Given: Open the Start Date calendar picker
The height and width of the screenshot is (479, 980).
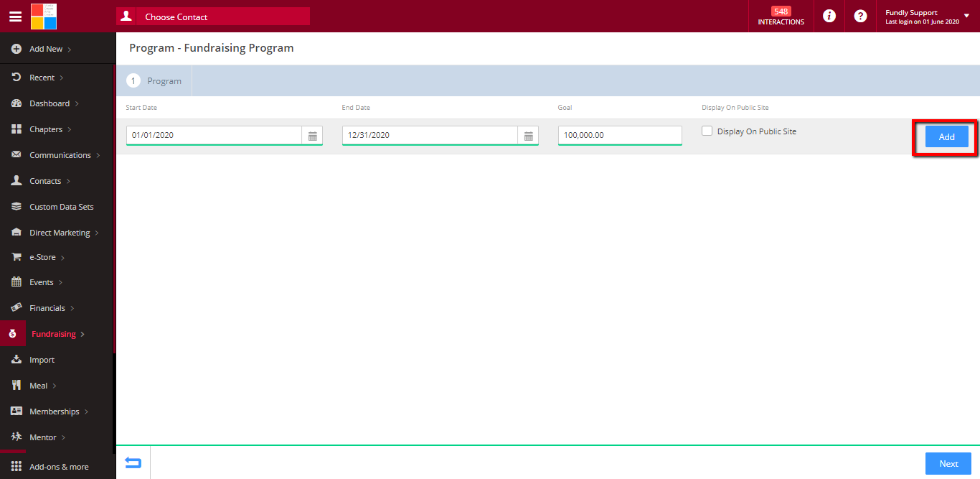Looking at the screenshot, I should pyautogui.click(x=313, y=136).
